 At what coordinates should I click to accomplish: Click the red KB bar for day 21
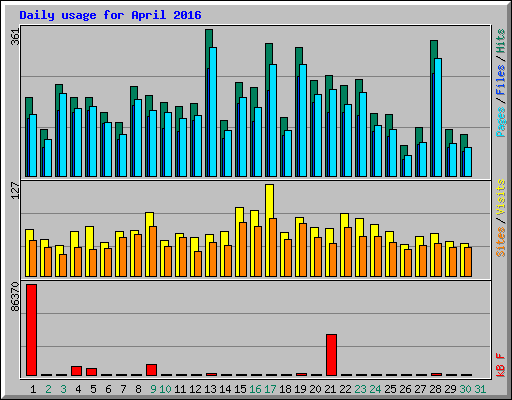click(331, 355)
